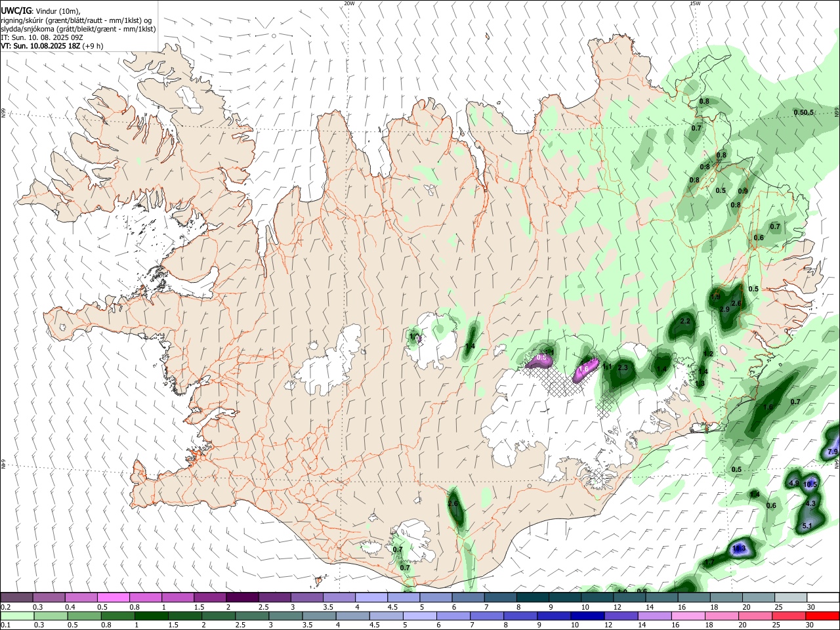Pick the hot pink 20 swatch in lower legend row
Viewport: 840px width, 630px height.
(x=756, y=616)
